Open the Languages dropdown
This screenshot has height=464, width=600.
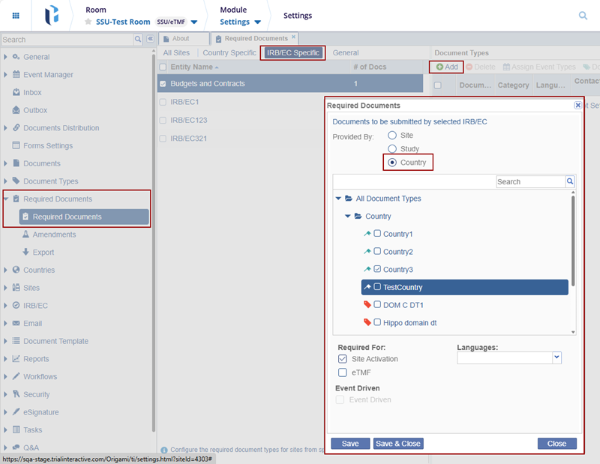click(557, 358)
